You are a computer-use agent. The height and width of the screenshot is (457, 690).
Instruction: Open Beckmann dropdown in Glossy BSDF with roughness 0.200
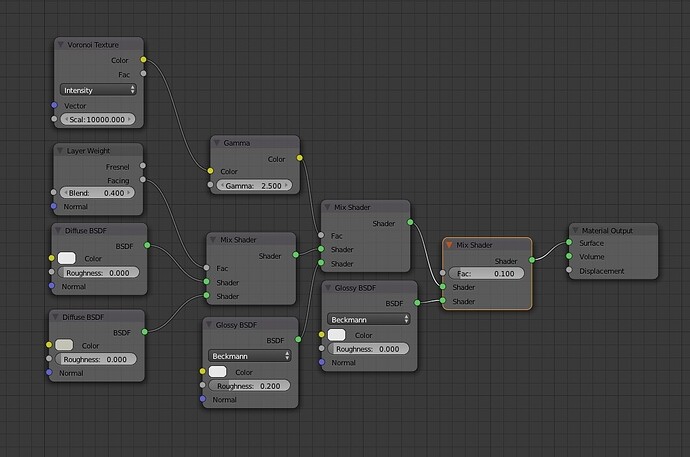250,356
